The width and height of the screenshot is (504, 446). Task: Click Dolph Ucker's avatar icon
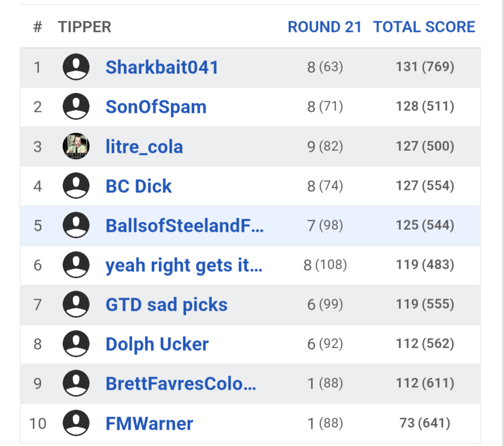(x=76, y=344)
